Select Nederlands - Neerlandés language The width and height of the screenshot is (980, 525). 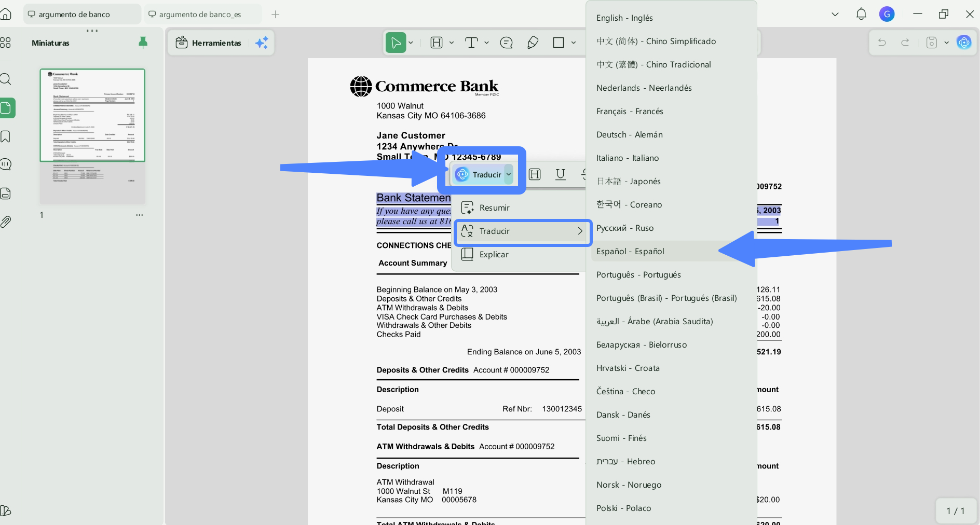pos(671,88)
